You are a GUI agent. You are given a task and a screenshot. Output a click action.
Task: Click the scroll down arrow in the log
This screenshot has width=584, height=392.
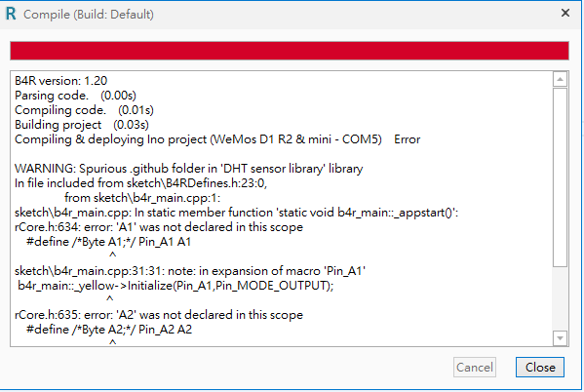coord(560,338)
